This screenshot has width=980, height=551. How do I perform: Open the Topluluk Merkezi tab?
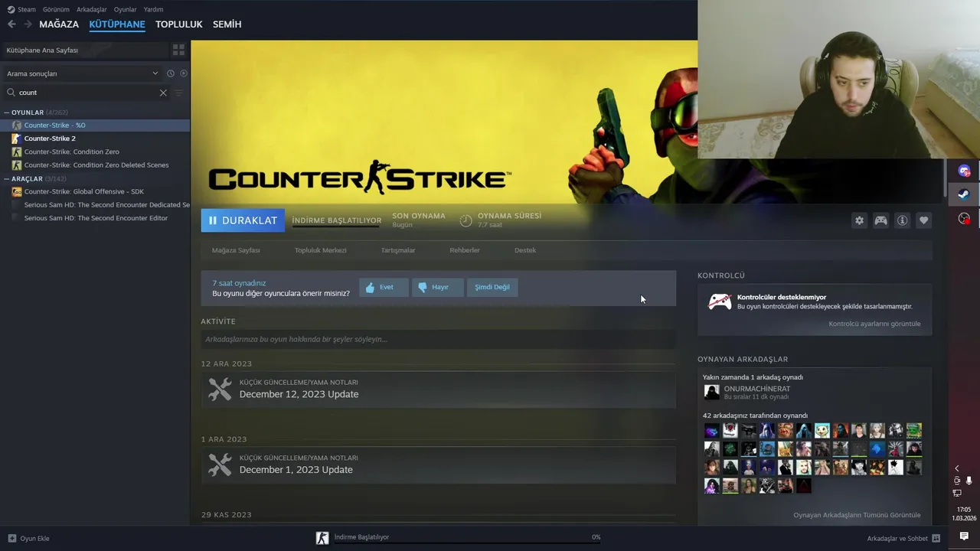click(321, 250)
